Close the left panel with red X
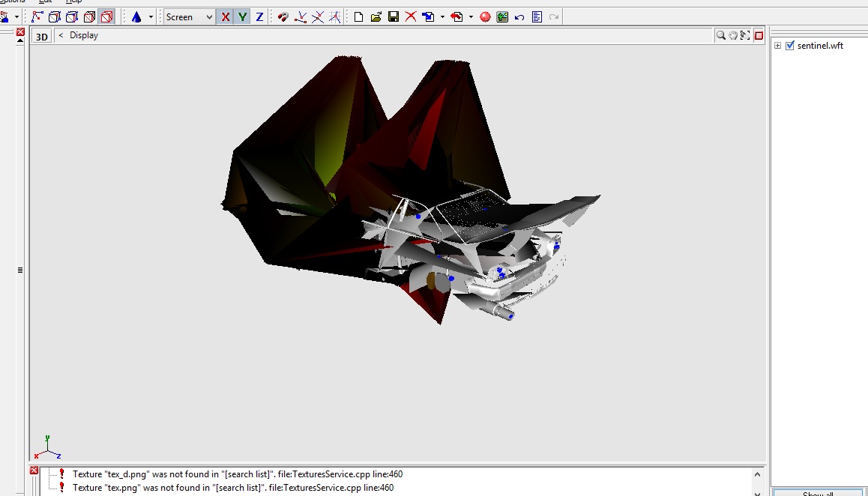Viewport: 868px width, 496px height. (x=20, y=32)
